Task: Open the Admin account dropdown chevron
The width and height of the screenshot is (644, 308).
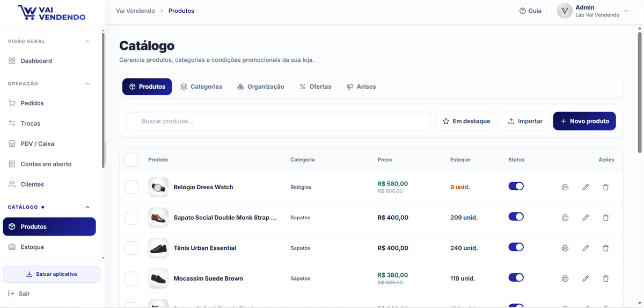Action: [626, 11]
